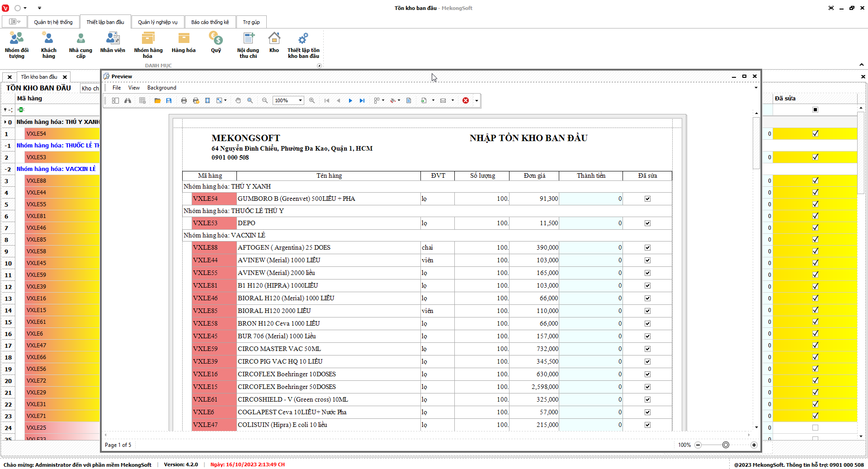Screen dimensions: 868x469
Task: Toggle Đã sửa checkbox for VXLE88 in preview
Action: 647,247
